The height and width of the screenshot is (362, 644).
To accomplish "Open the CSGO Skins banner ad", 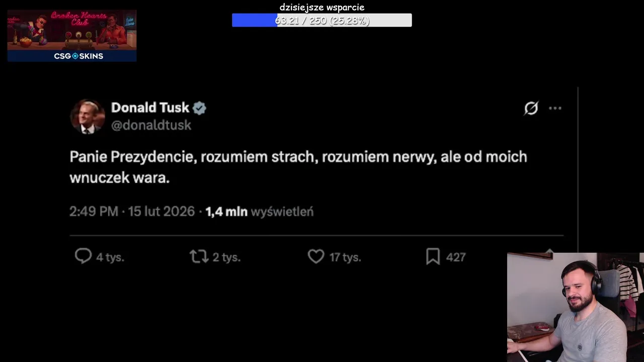I will click(x=72, y=36).
